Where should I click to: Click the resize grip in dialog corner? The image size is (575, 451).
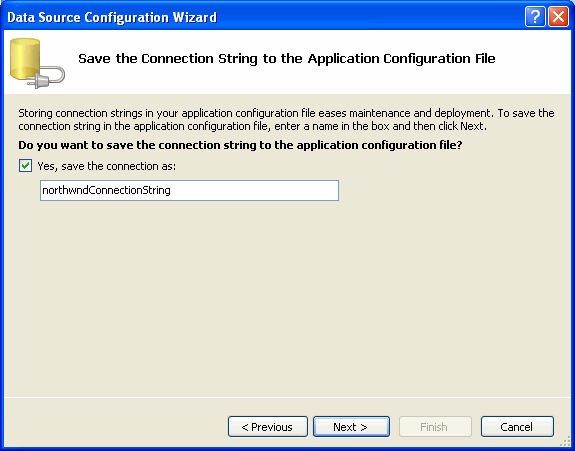565,441
